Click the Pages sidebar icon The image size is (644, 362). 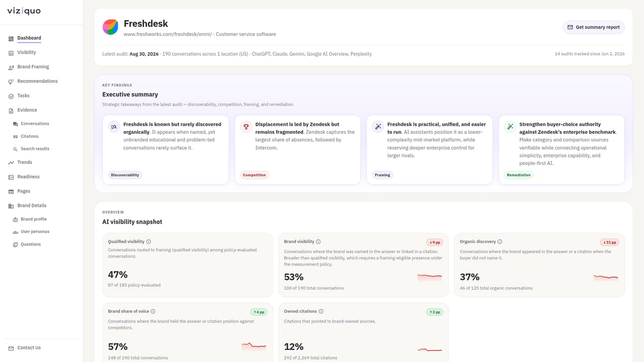pos(11,192)
